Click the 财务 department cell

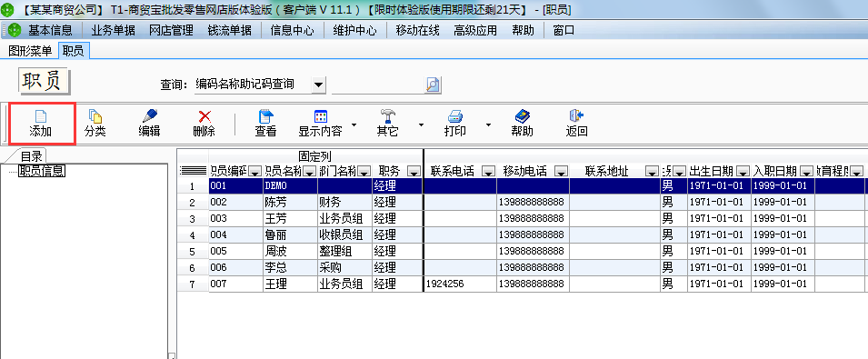coord(344,203)
